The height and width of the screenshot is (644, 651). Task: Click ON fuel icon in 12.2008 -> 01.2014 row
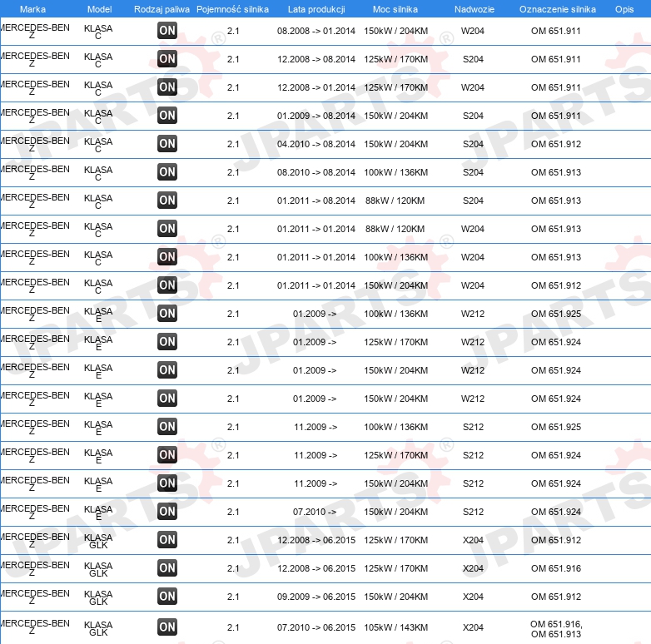tap(167, 87)
